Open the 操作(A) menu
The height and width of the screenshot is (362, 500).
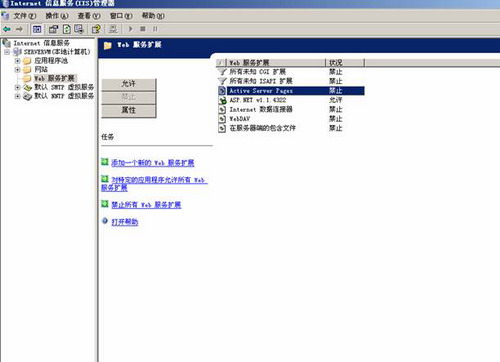pyautogui.click(x=57, y=16)
